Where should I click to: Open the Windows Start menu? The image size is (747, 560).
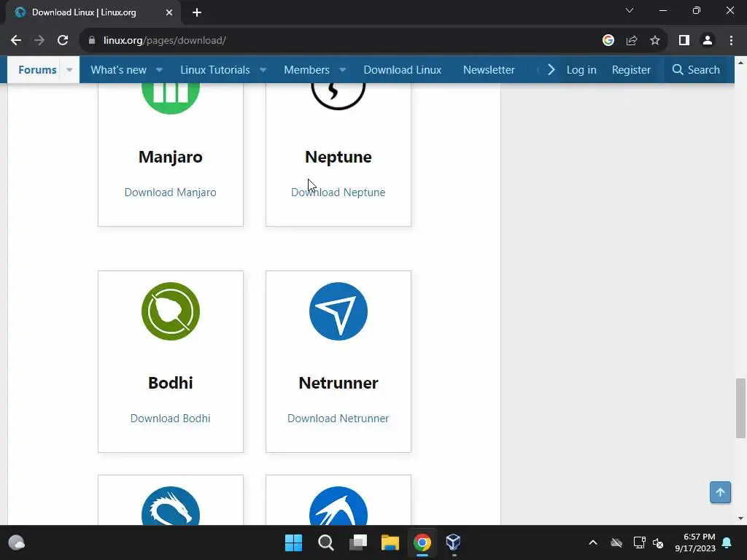pyautogui.click(x=293, y=542)
